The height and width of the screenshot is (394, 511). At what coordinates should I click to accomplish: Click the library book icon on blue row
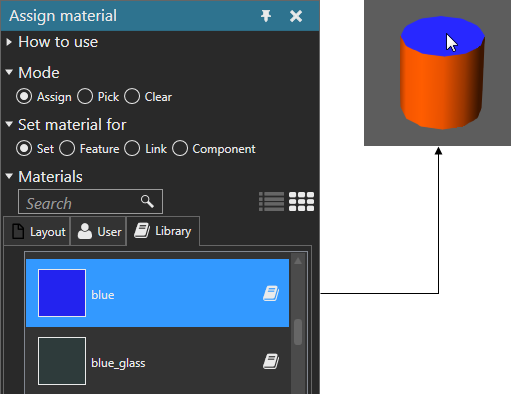(271, 293)
